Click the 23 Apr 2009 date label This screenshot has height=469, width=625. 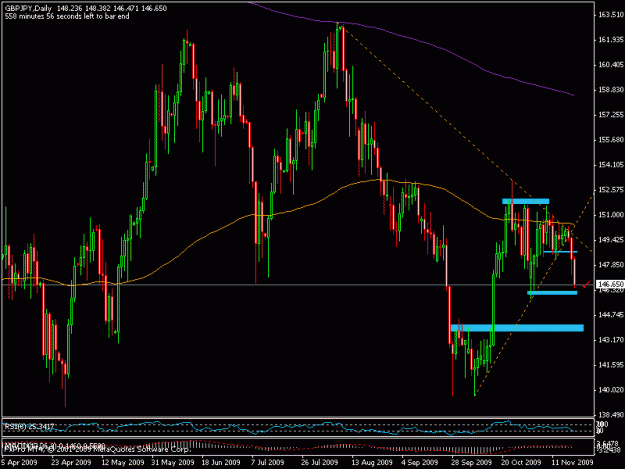(x=71, y=463)
